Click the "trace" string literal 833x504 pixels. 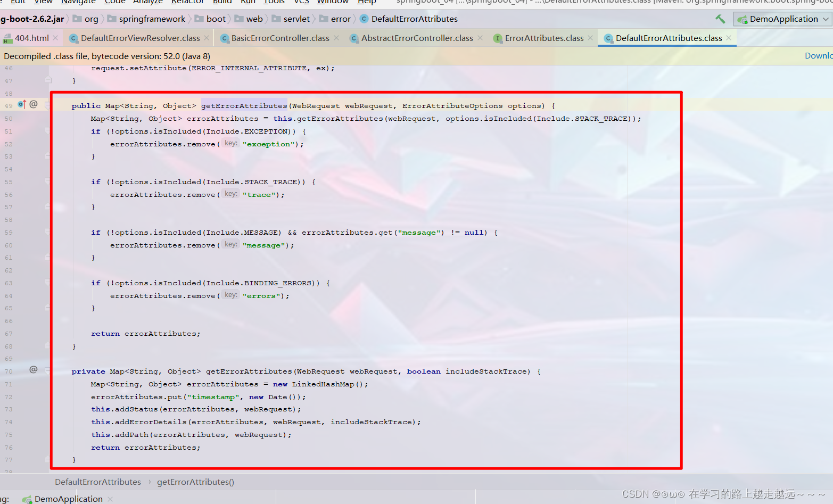click(x=259, y=194)
